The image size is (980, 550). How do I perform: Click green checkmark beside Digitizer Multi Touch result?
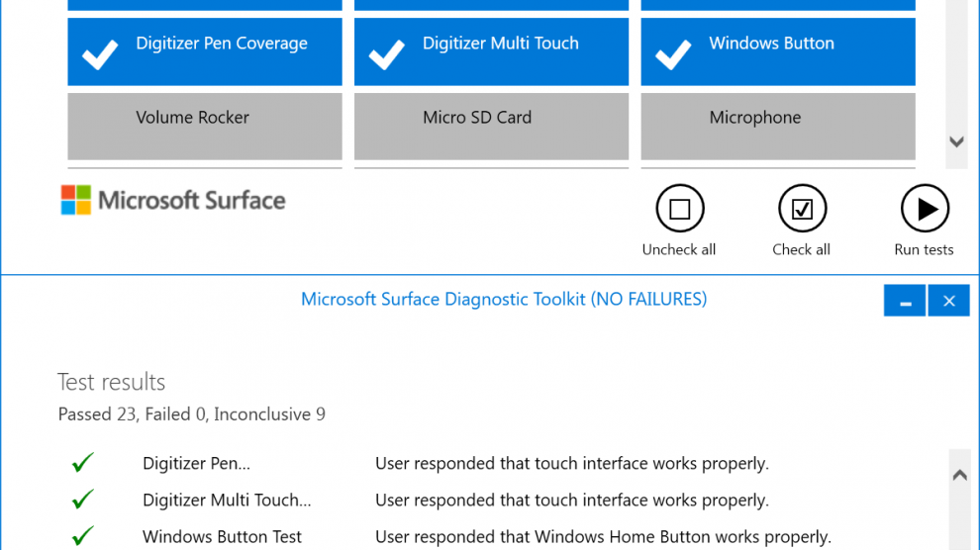coord(83,500)
